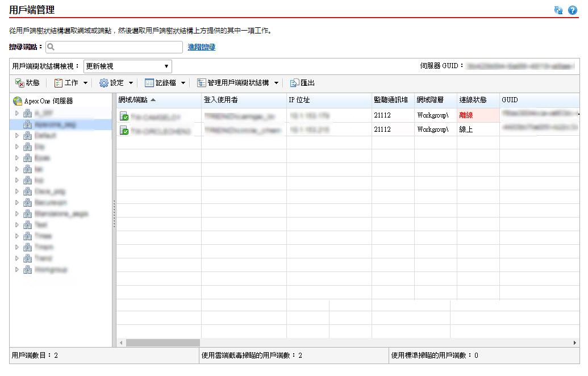588x376 pixels.
Task: Click the refresh icon at top right
Action: (558, 10)
